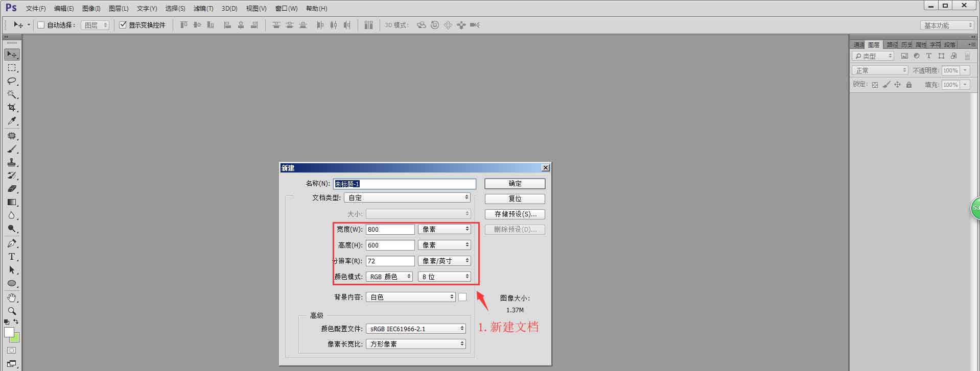This screenshot has height=371, width=980.
Task: Select the Hand tool
Action: click(x=12, y=298)
